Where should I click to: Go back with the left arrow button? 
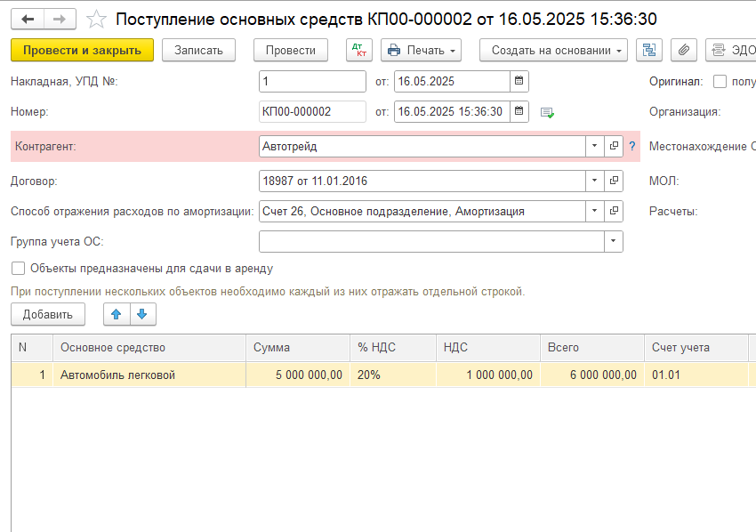click(x=28, y=20)
